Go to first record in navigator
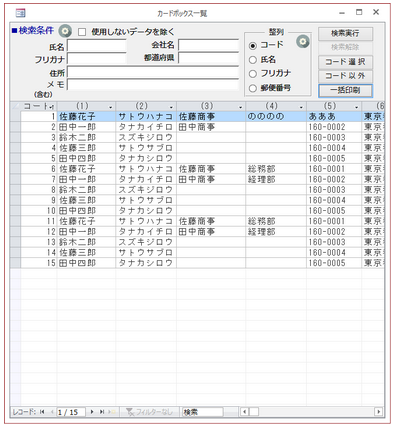 [42, 412]
